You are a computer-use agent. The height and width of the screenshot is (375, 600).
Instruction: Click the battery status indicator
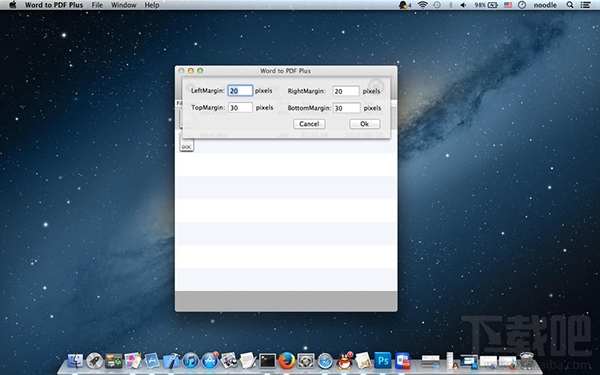click(486, 5)
